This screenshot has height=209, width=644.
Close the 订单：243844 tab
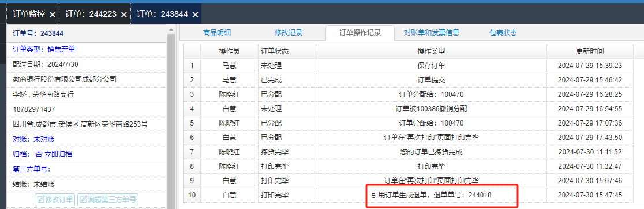click(x=195, y=14)
